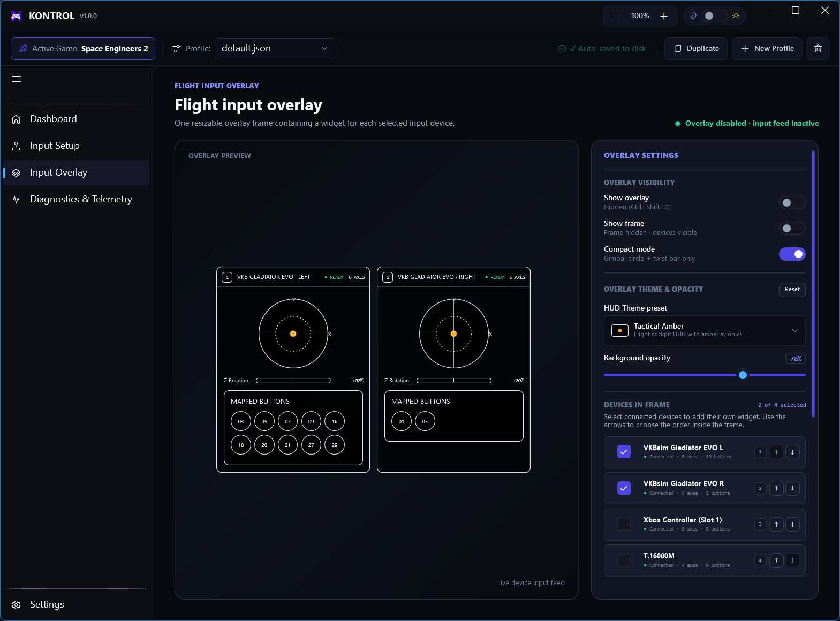
Task: Open Diagnostics & Telemetry page
Action: tap(76, 199)
